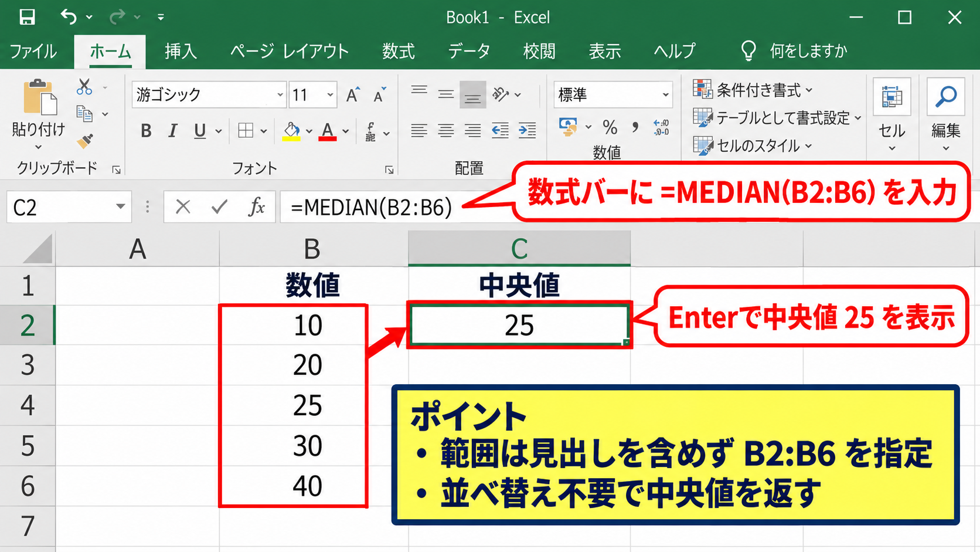Screen dimensions: 980x552
Task: Cancel formula entry with the X
Action: 183,206
